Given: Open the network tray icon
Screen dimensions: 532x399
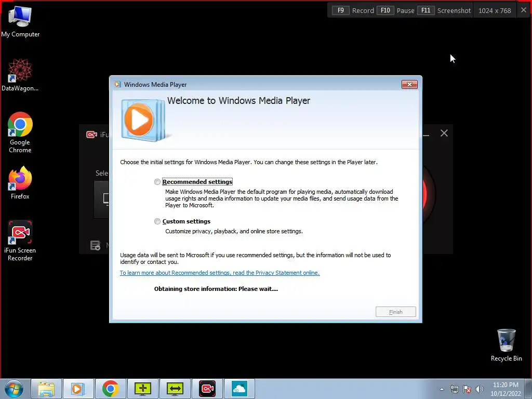Looking at the screenshot, I should pyautogui.click(x=454, y=389).
